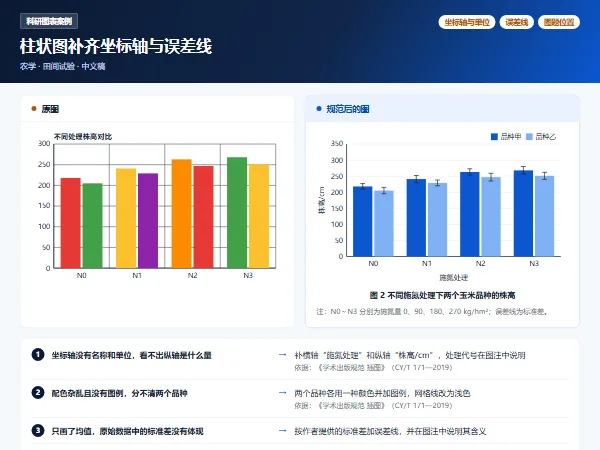Click the note beginning 注：N0～N3
The width and height of the screenshot is (600, 450).
432,311
